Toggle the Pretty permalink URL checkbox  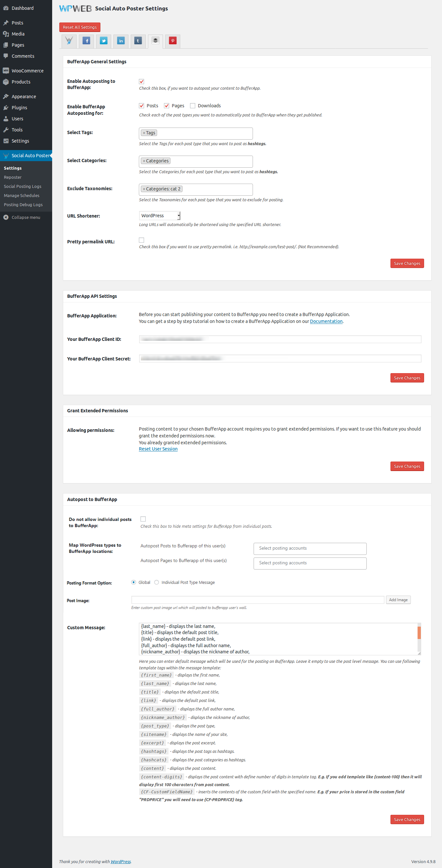[x=141, y=240]
